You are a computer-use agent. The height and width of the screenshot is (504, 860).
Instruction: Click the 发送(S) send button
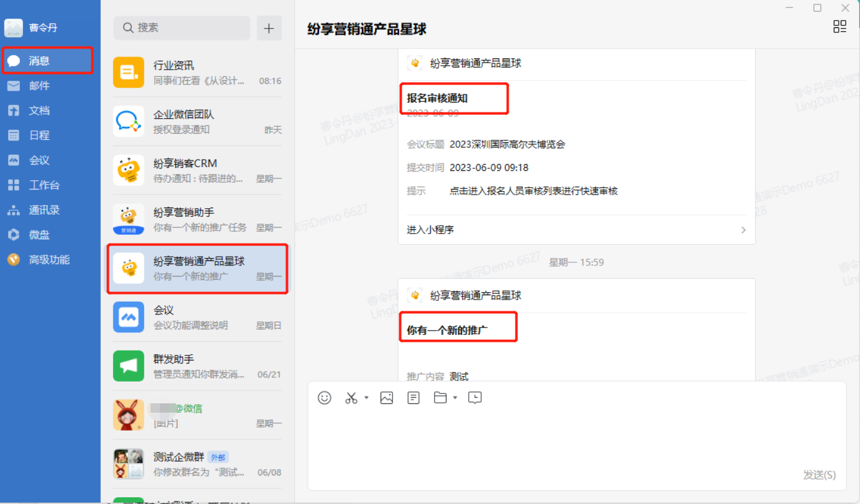(x=820, y=475)
